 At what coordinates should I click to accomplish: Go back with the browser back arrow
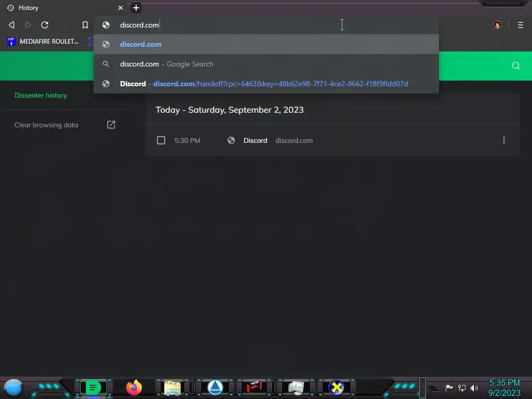[x=11, y=25]
